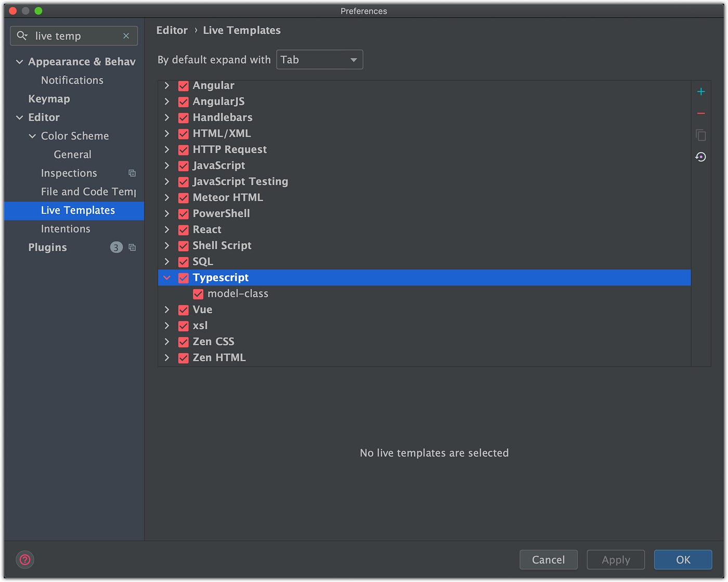Open File and Code Templates page

point(88,192)
